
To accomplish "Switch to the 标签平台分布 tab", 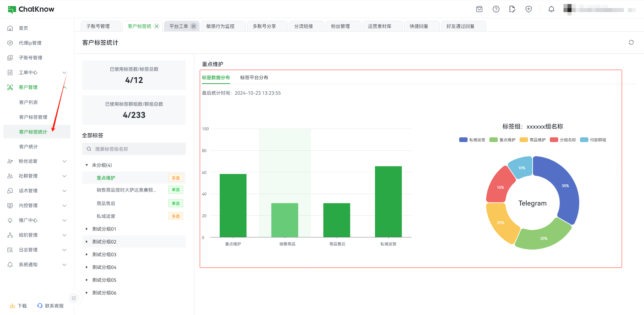I will coord(254,78).
